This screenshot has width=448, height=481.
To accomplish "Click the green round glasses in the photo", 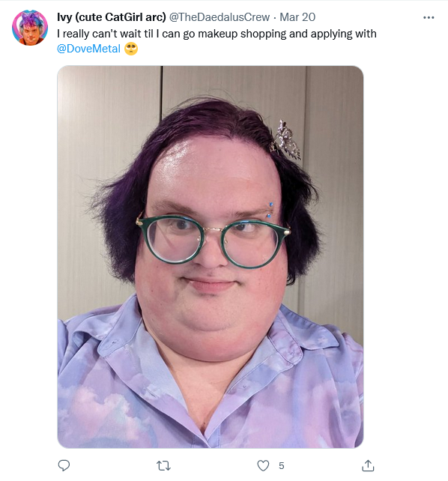I will pos(213,240).
